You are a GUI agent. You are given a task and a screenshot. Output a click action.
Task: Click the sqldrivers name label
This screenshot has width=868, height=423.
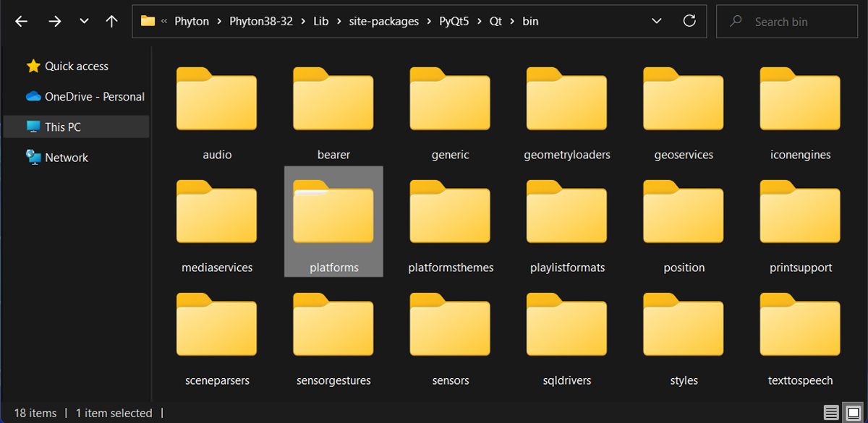[x=567, y=380]
